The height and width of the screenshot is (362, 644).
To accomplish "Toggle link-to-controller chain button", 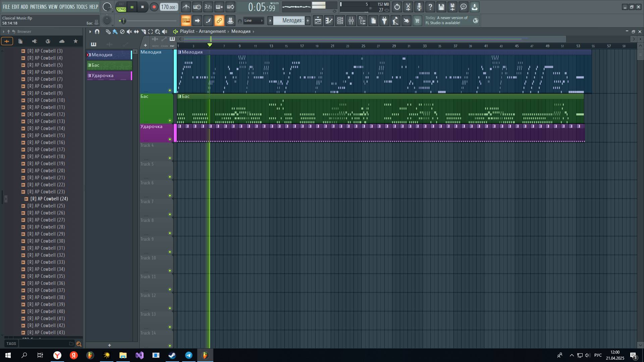I will pos(219,21).
